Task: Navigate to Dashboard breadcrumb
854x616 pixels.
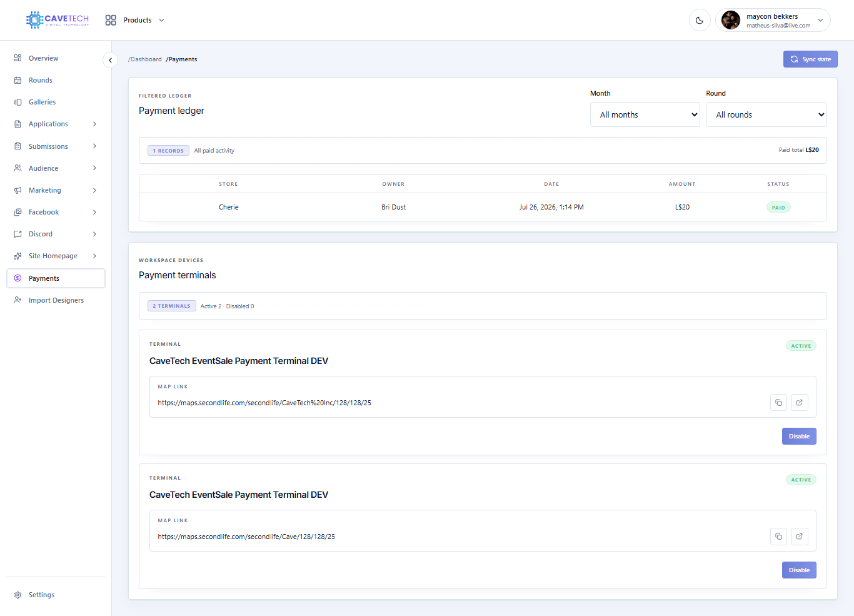Action: click(145, 59)
